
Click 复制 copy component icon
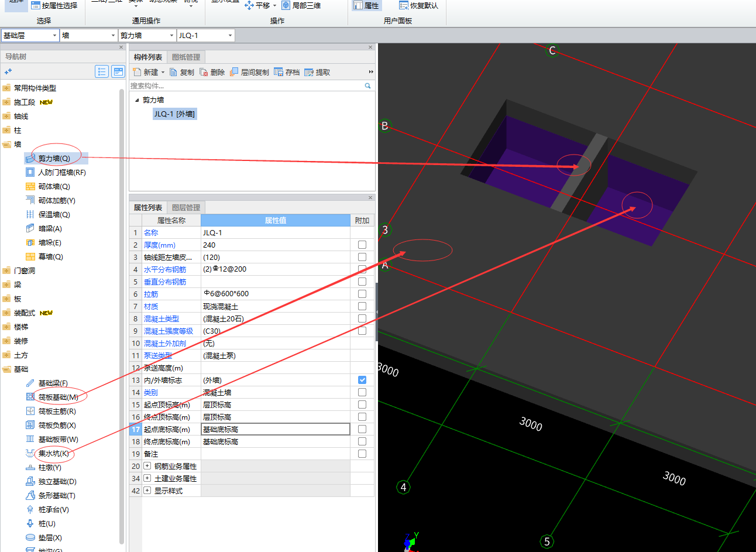[173, 72]
